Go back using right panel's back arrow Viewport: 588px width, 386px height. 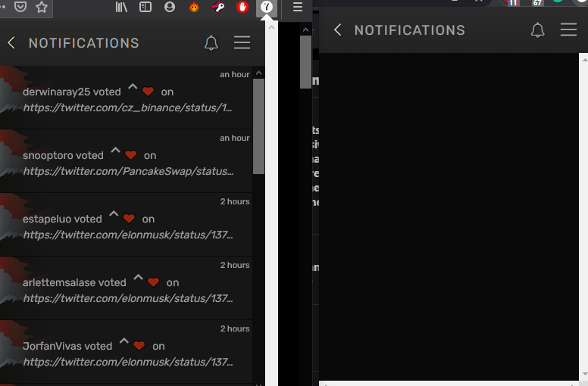337,30
